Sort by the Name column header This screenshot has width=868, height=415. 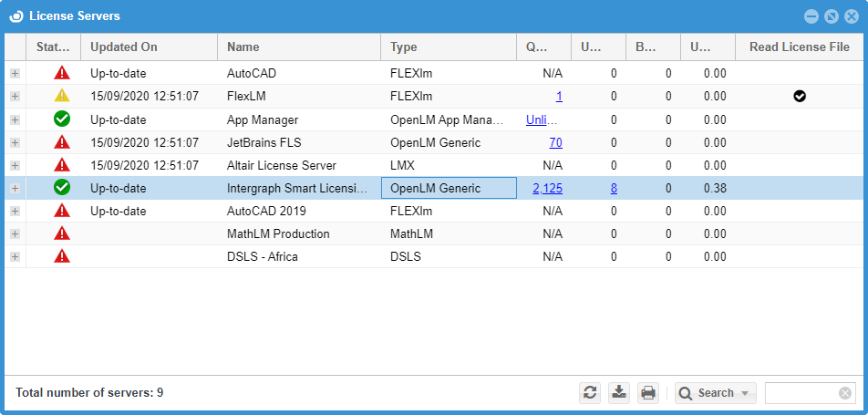coord(298,47)
